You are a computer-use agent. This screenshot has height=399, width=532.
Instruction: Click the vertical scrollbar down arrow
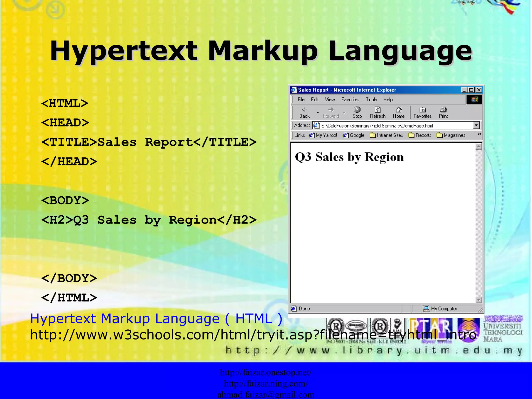(x=479, y=300)
